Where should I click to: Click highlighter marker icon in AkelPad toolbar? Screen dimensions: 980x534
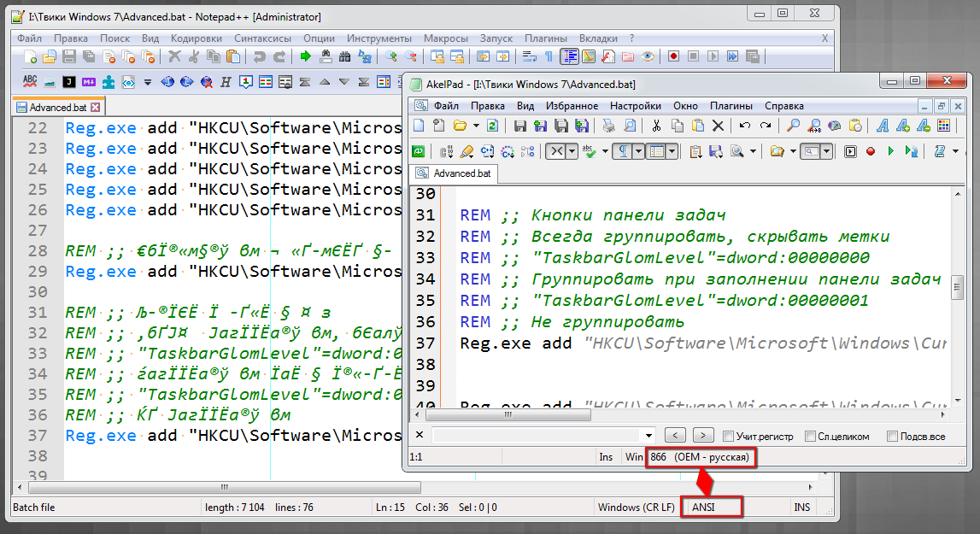coord(467,151)
